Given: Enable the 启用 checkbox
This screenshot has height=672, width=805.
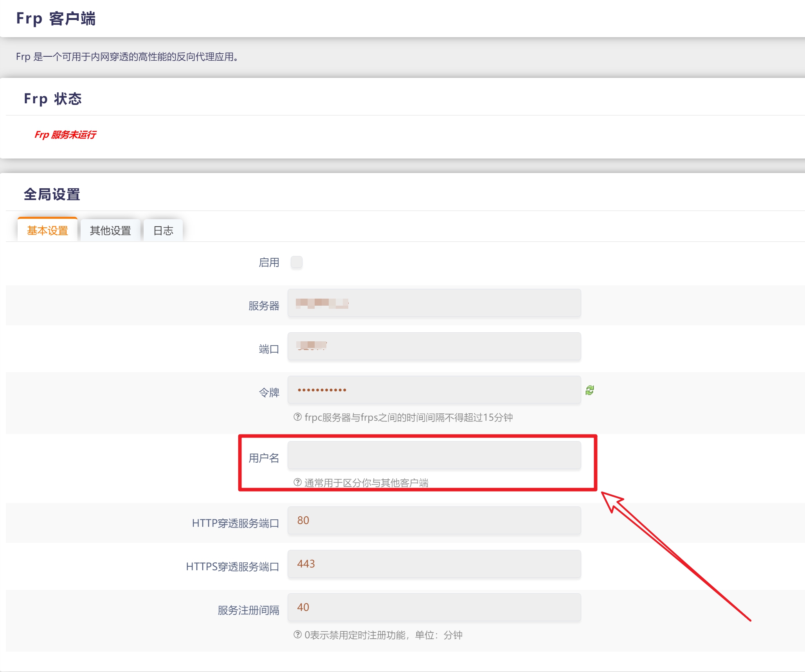Looking at the screenshot, I should [297, 263].
